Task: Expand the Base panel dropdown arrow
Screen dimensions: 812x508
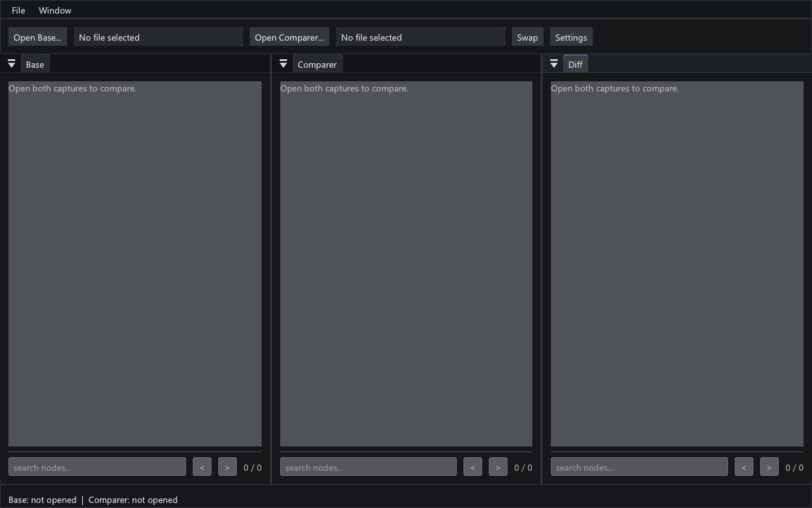Action: point(11,64)
